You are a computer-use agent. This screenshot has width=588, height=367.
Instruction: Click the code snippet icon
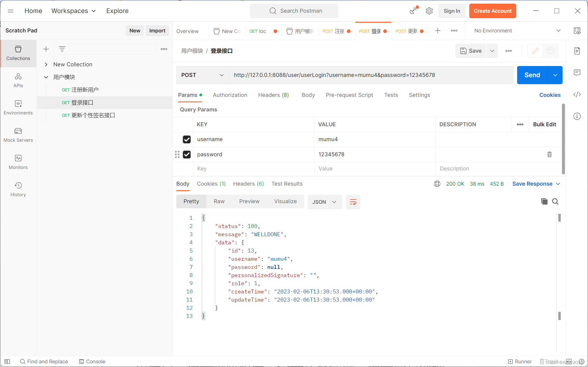coord(577,94)
